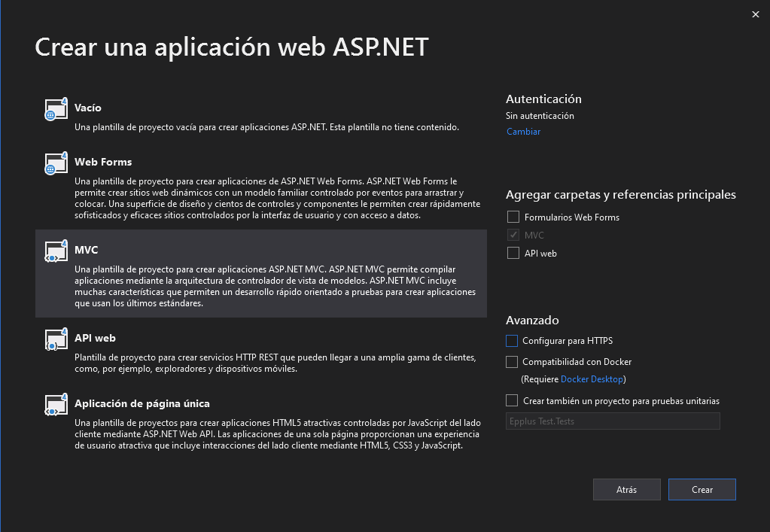The image size is (770, 532).
Task: Enable the Formularios Web Forms checkbox
Action: point(513,217)
